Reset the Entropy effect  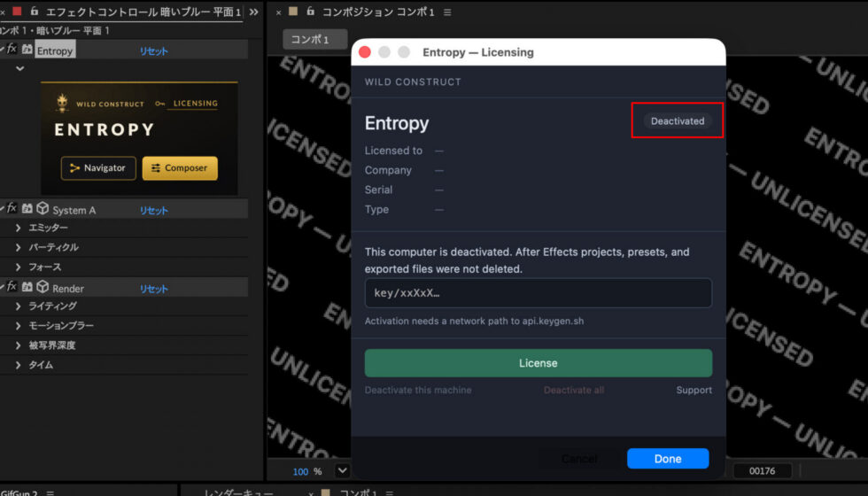click(153, 51)
